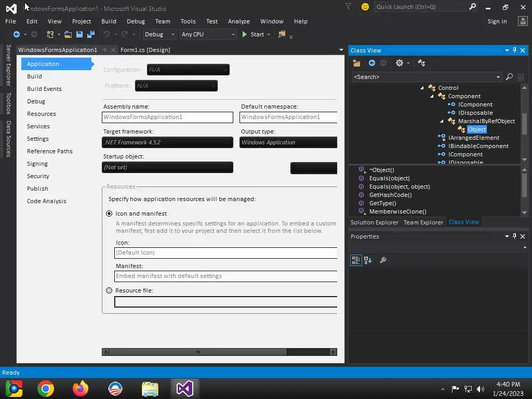Click the Undo arrow in toolbar

107,34
